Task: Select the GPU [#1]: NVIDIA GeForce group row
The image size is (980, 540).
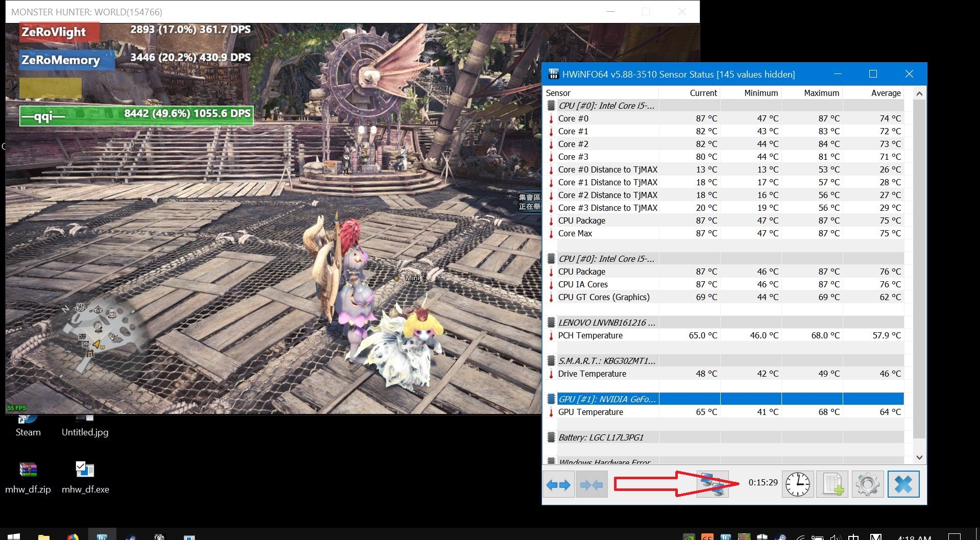Action: click(724, 399)
